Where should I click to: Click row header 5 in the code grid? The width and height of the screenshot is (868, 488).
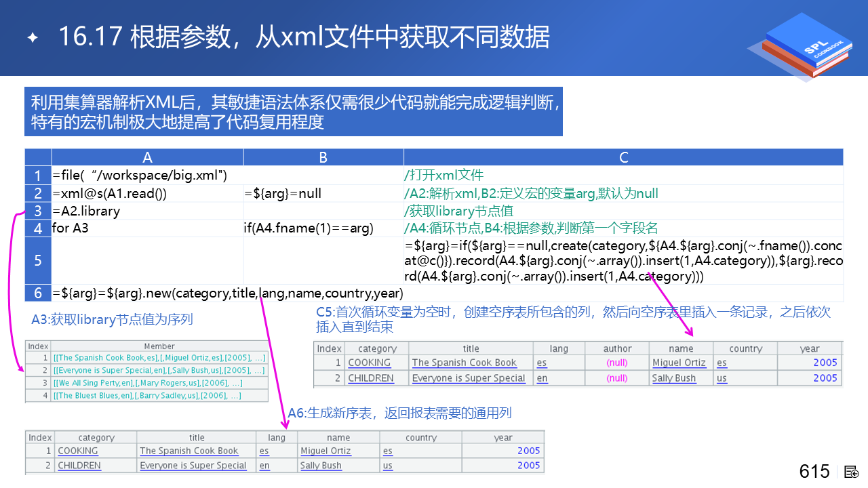(38, 260)
